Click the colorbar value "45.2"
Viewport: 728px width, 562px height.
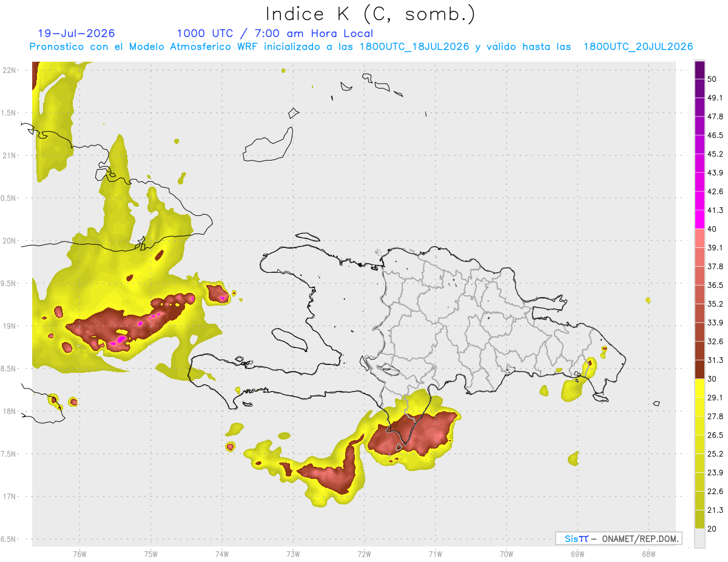click(716, 154)
